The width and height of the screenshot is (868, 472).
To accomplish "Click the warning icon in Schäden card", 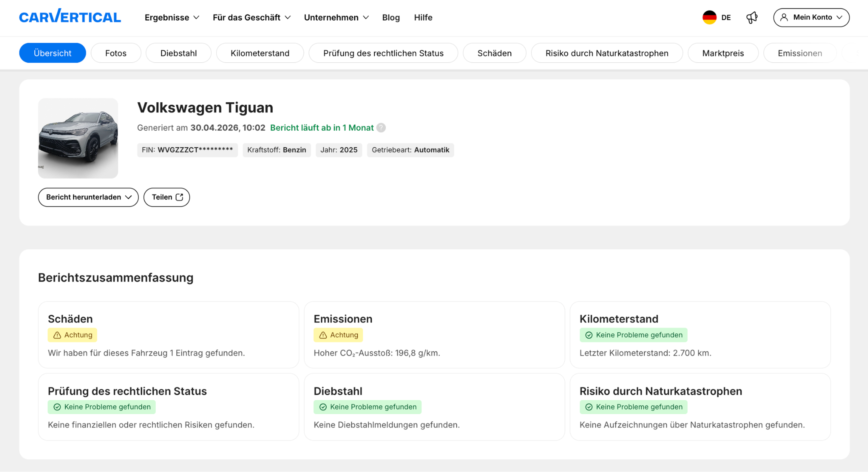I will pos(57,335).
